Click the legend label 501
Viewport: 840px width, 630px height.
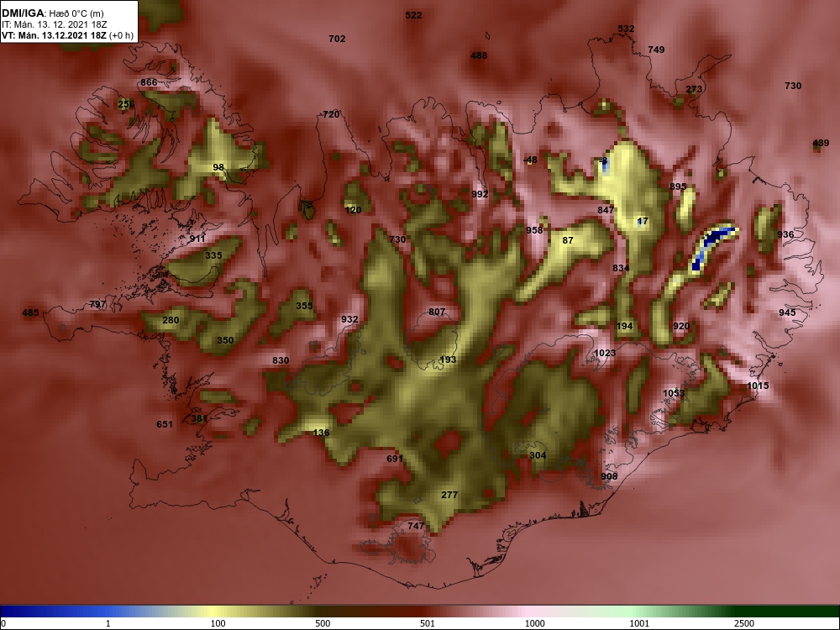point(428,624)
